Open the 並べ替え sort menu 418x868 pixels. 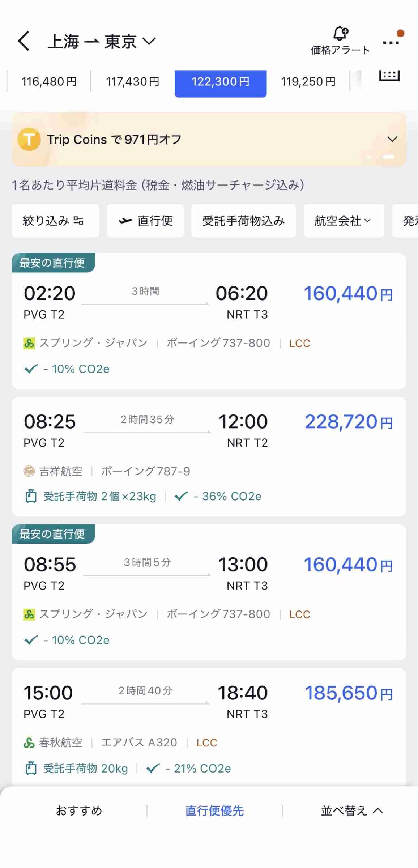tap(351, 810)
